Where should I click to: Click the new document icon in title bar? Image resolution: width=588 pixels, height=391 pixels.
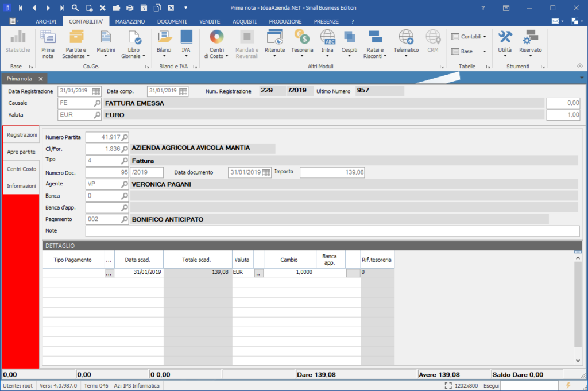pyautogui.click(x=89, y=8)
